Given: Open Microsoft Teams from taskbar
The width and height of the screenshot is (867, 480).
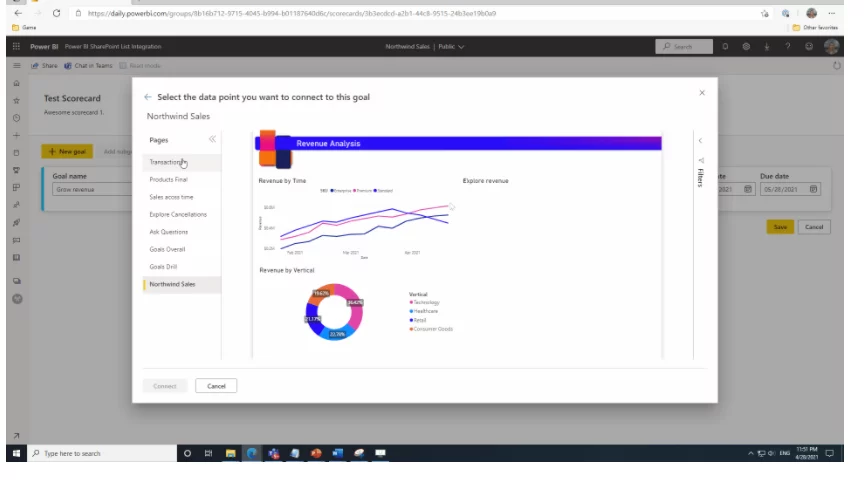Looking at the screenshot, I should point(273,453).
